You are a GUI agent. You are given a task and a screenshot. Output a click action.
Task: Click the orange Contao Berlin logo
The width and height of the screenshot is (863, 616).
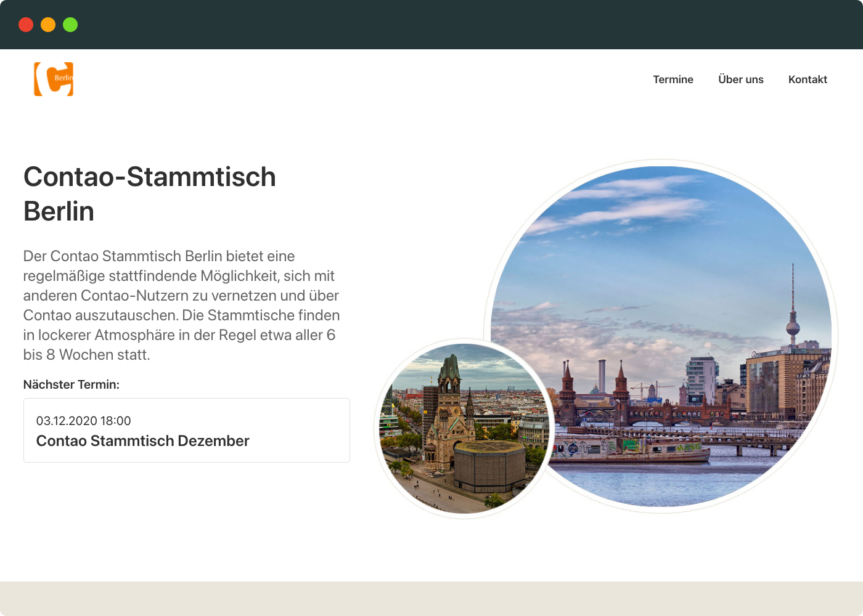coord(54,79)
